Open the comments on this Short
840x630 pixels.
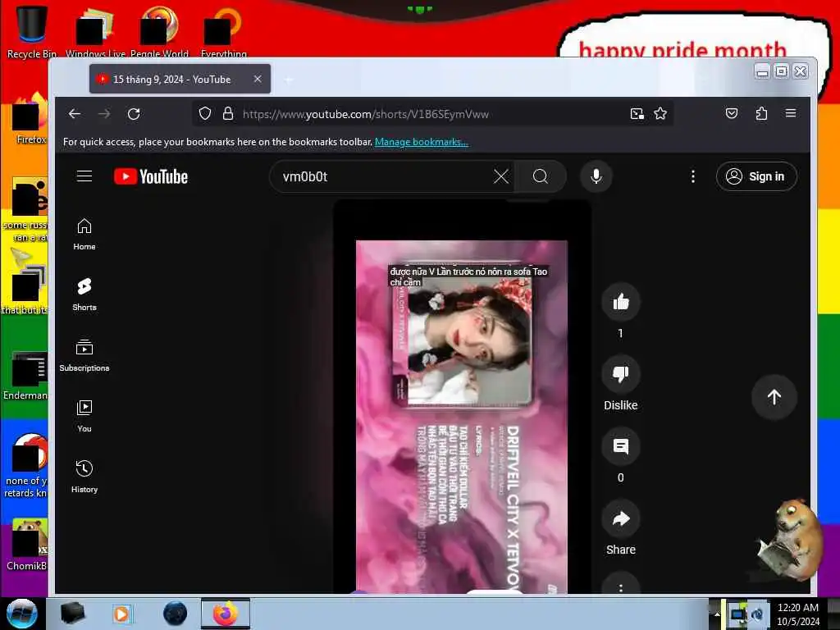point(621,446)
